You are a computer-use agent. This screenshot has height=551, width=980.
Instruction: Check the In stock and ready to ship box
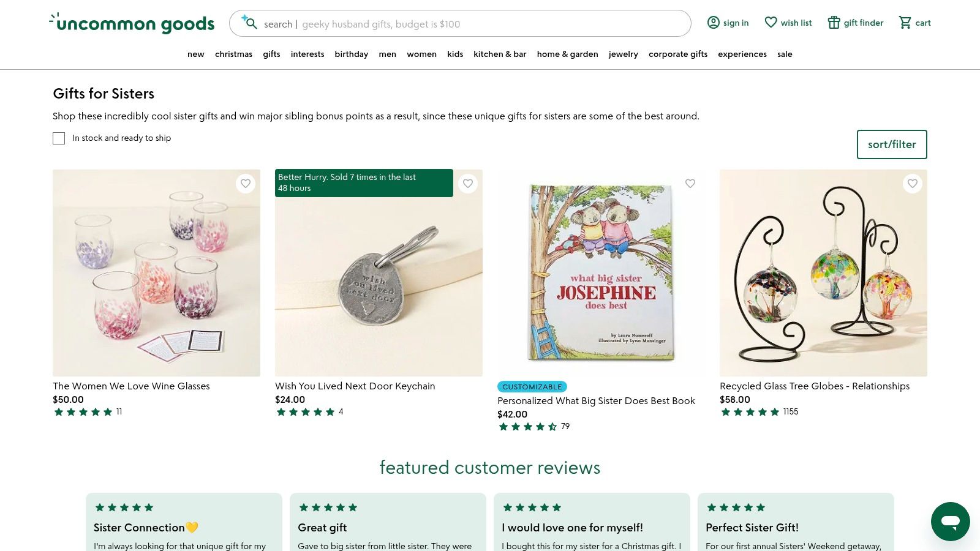(x=59, y=138)
